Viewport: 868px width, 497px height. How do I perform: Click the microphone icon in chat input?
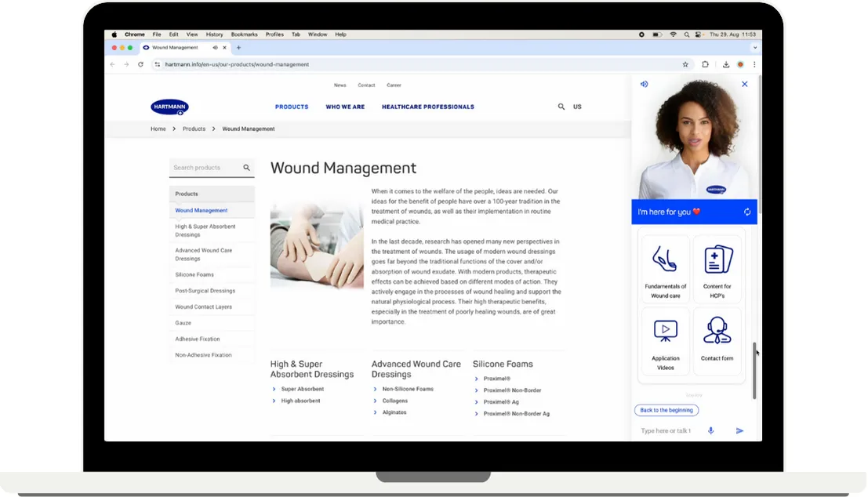pos(710,430)
